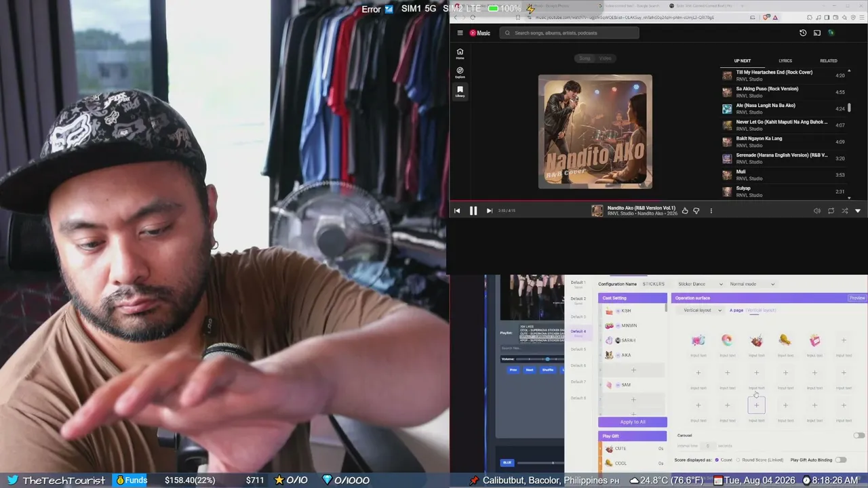Click the YouTube Music logo
Image resolution: width=868 pixels, height=488 pixels.
click(x=479, y=33)
